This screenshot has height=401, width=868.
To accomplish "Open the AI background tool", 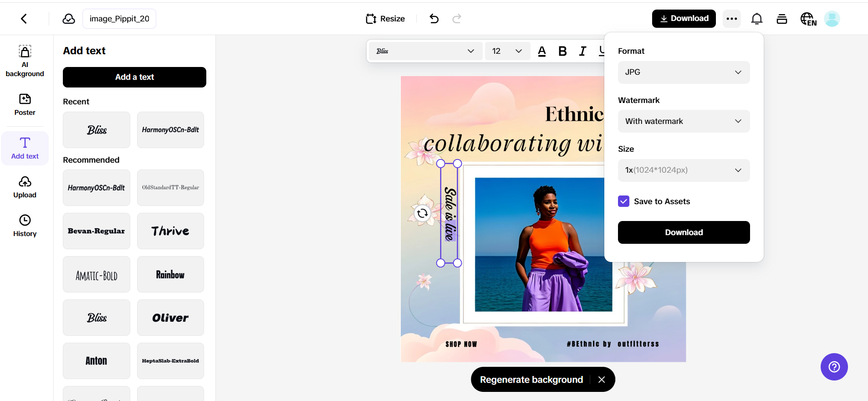I will click(x=25, y=61).
